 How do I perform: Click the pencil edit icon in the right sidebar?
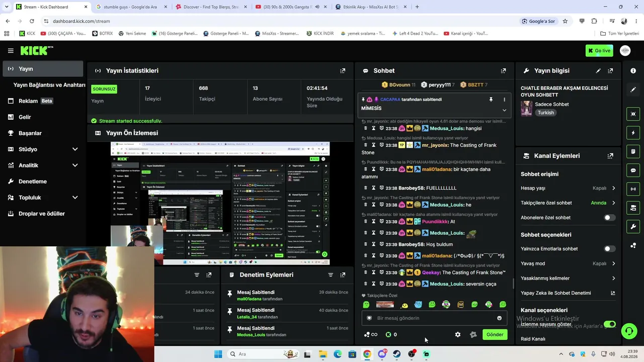click(x=633, y=89)
